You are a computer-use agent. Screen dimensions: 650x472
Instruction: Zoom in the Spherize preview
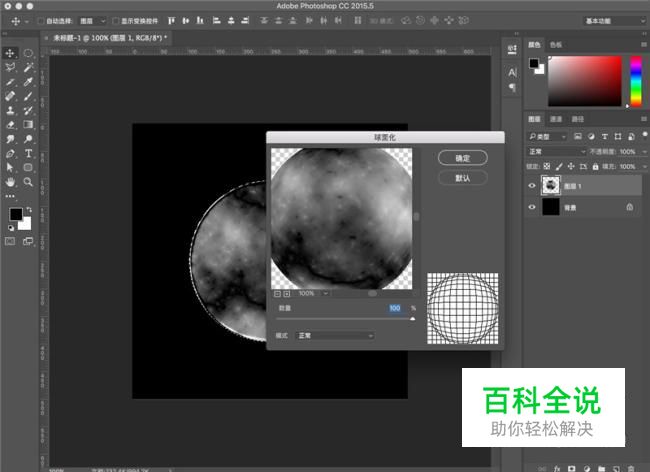pos(287,293)
